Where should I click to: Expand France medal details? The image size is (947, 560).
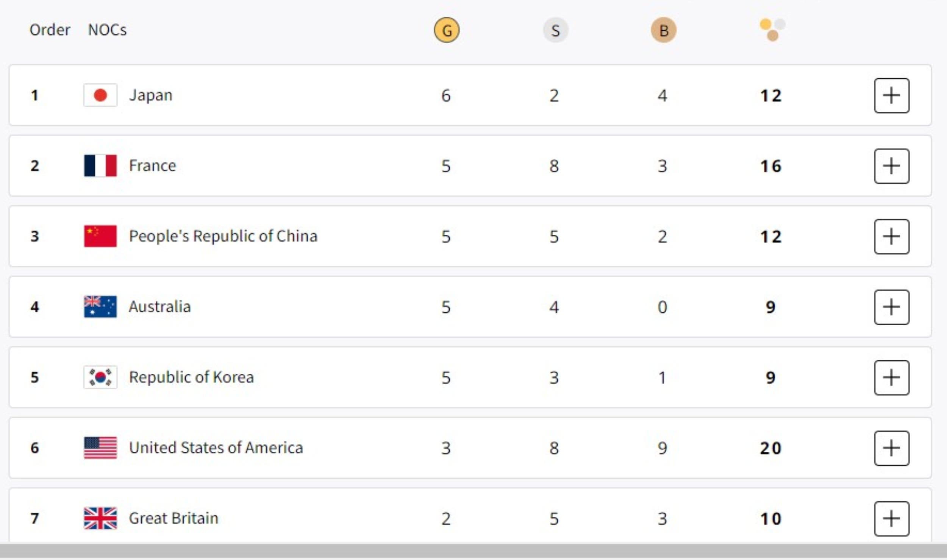pos(892,166)
